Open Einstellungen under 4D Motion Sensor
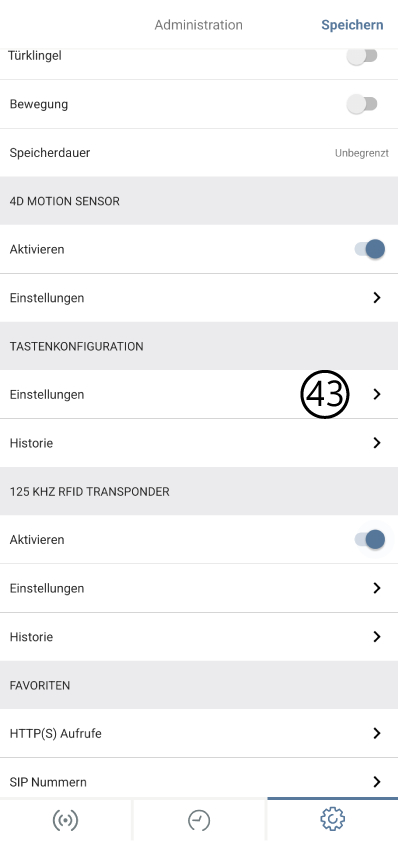The height and width of the screenshot is (841, 398). 199,298
